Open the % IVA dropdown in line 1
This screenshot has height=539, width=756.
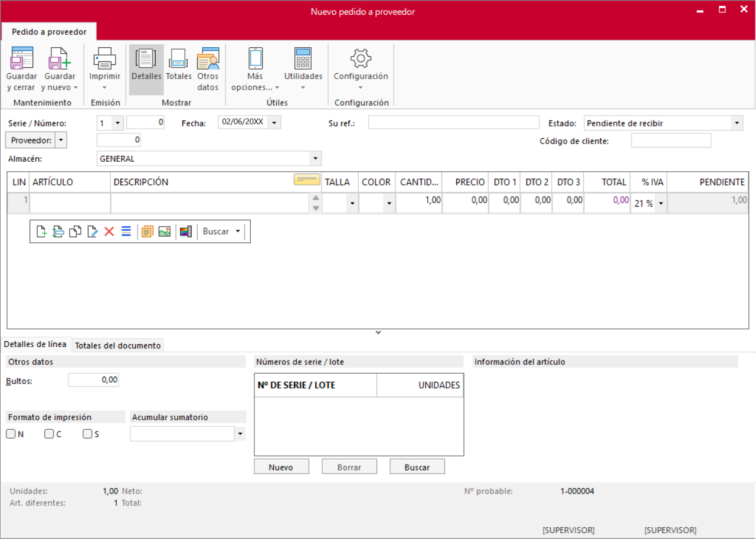point(660,204)
